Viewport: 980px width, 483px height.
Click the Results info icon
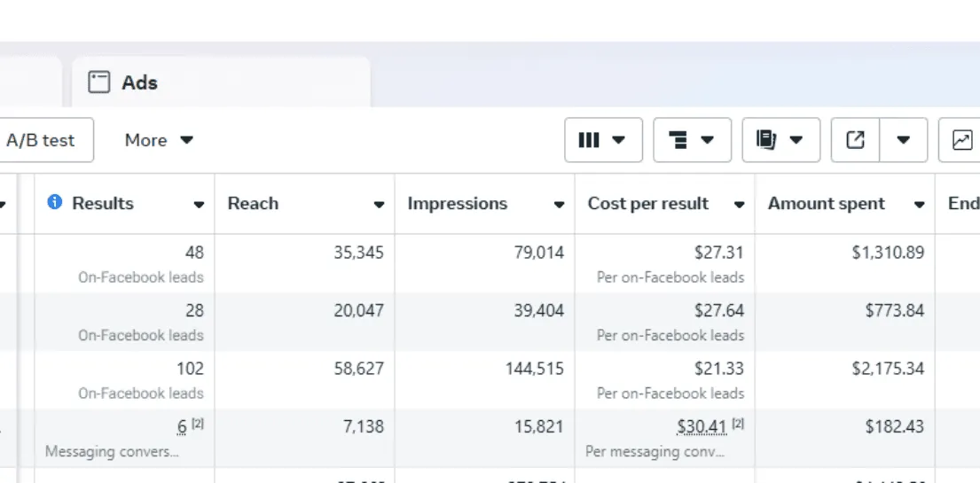(55, 202)
